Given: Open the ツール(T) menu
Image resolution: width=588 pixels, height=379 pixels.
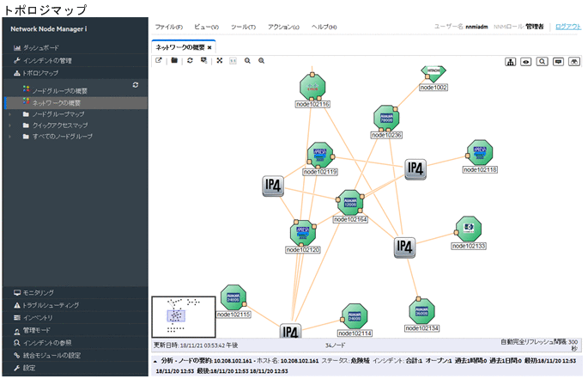Looking at the screenshot, I should (244, 28).
